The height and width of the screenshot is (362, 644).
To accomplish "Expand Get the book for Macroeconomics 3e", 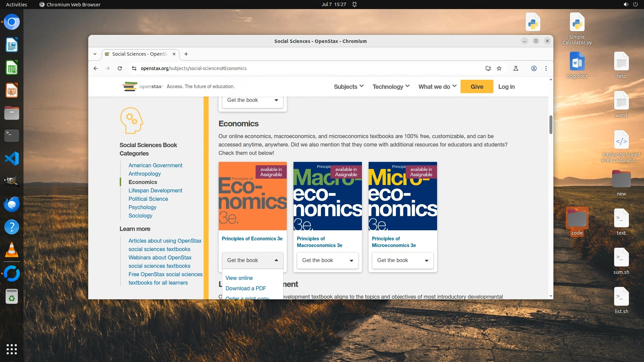I will [x=327, y=260].
